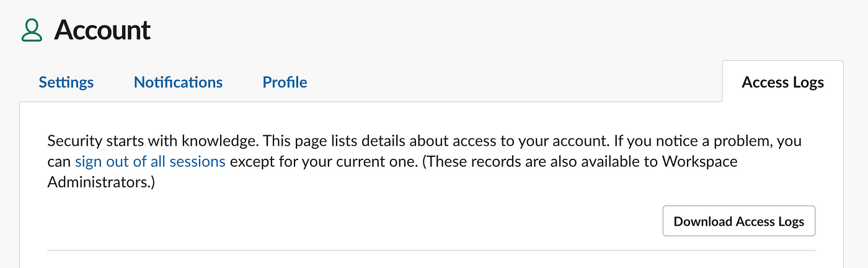868x268 pixels.
Task: Switch to the Notifications tab
Action: (178, 82)
